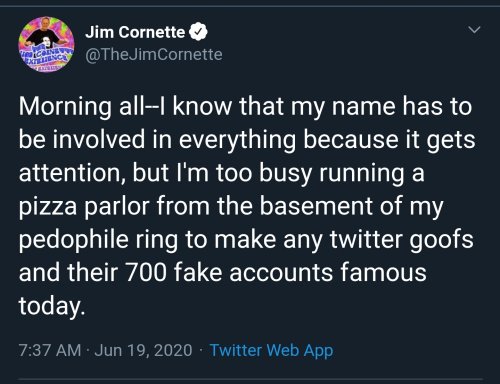Click the word 'everything' in the tweet
The image size is (500, 384).
[x=237, y=140]
